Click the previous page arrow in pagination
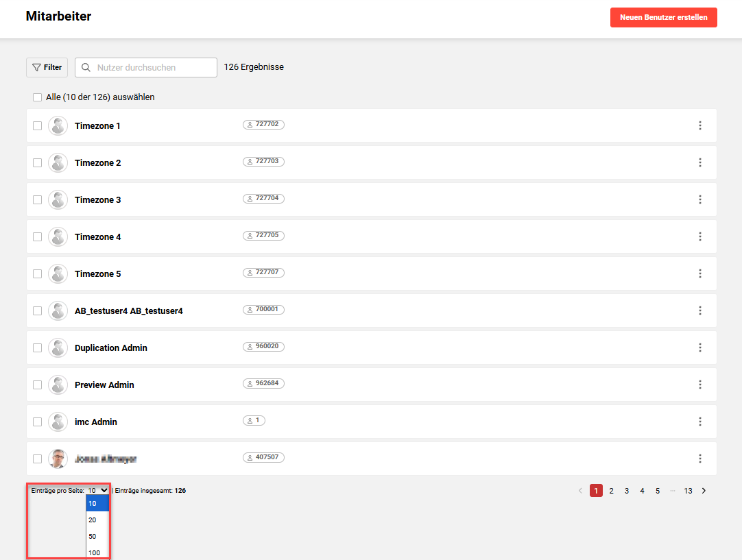This screenshot has height=560, width=742. tap(580, 491)
